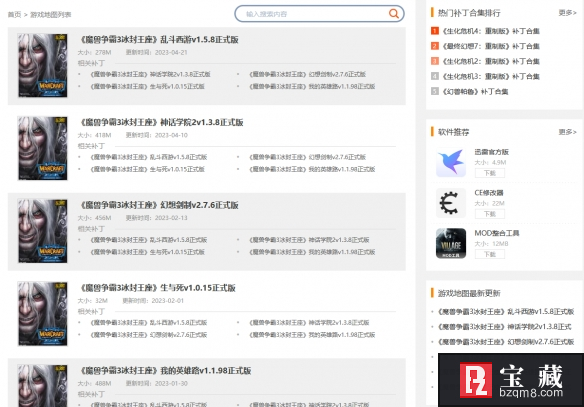This screenshot has height=407, width=584.
Task: Open MOD整合工具 software name
Action: click(496, 233)
